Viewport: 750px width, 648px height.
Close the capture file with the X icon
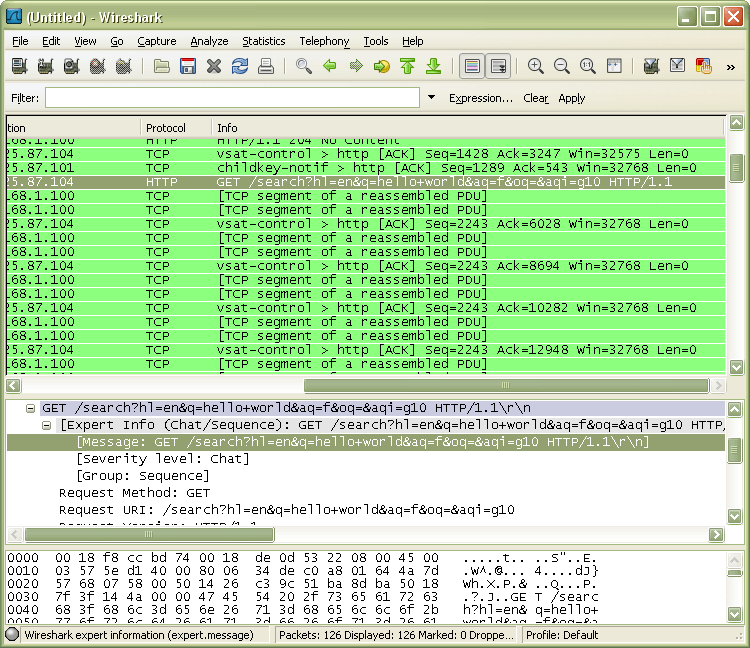coord(214,66)
